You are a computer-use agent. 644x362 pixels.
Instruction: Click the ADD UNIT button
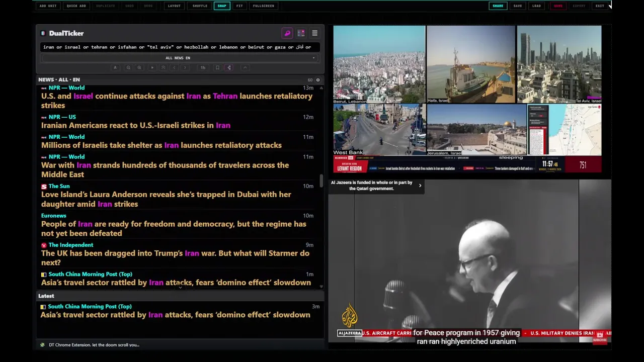coord(48,6)
